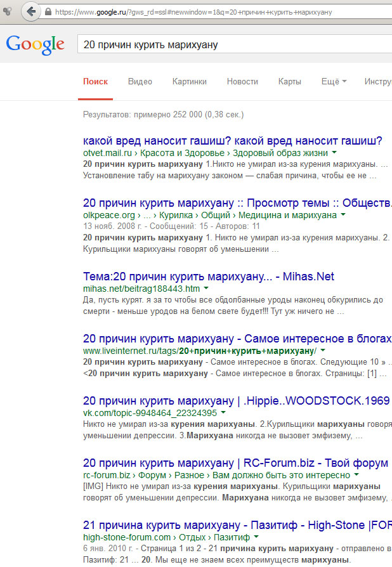This screenshot has height=567, width=392.
Task: Click the mihas.net/beitrag188443.htm URL text
Action: (x=141, y=289)
